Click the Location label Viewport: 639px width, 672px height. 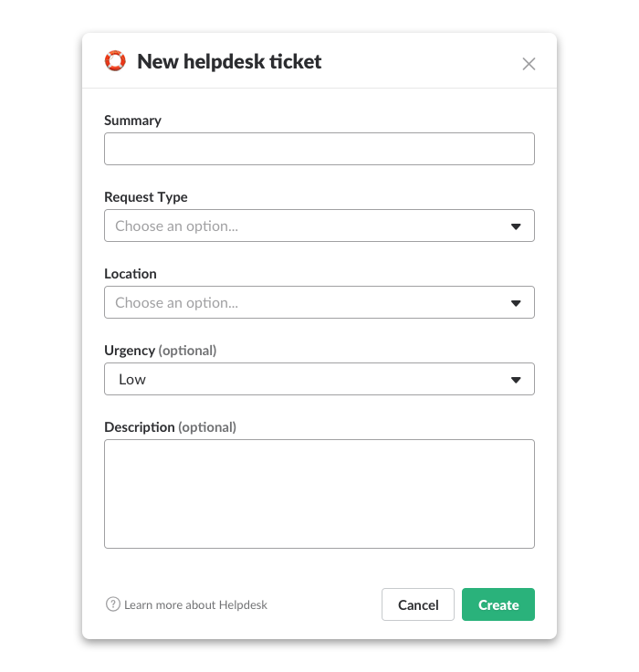131,274
